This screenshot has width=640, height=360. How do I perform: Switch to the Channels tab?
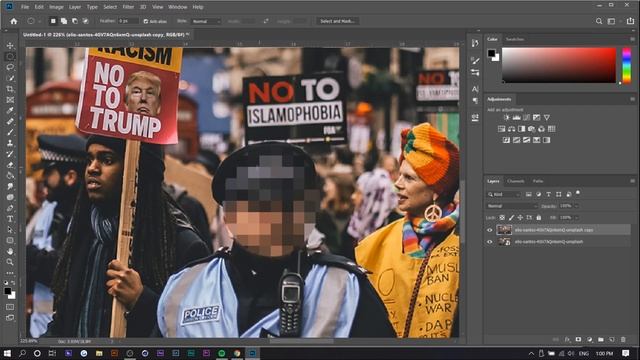(x=516, y=181)
